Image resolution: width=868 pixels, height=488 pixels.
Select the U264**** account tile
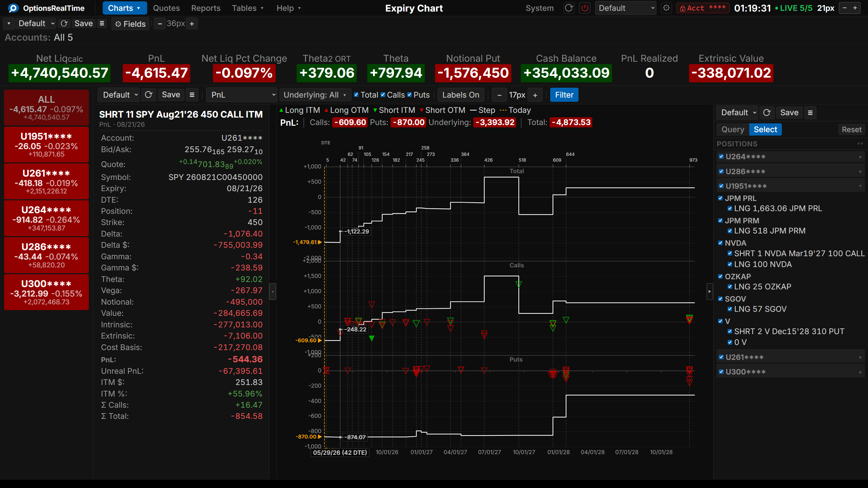click(x=46, y=219)
